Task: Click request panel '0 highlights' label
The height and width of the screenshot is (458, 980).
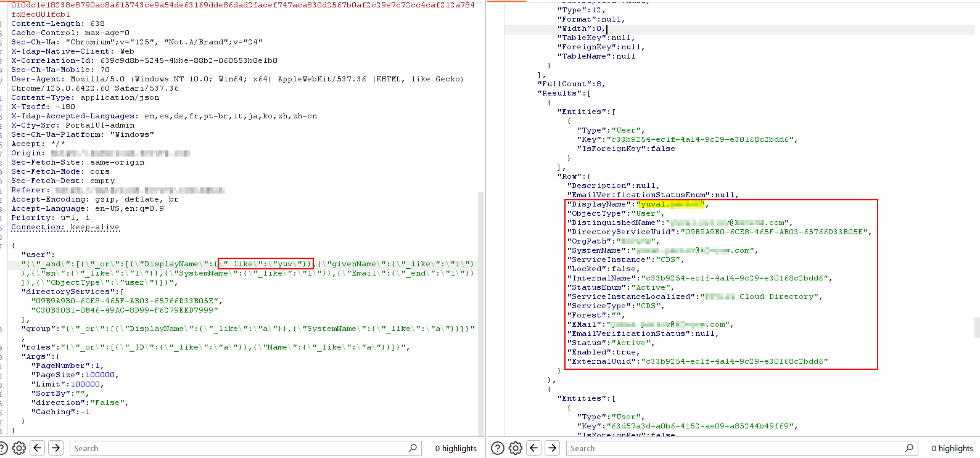Action: point(456,448)
